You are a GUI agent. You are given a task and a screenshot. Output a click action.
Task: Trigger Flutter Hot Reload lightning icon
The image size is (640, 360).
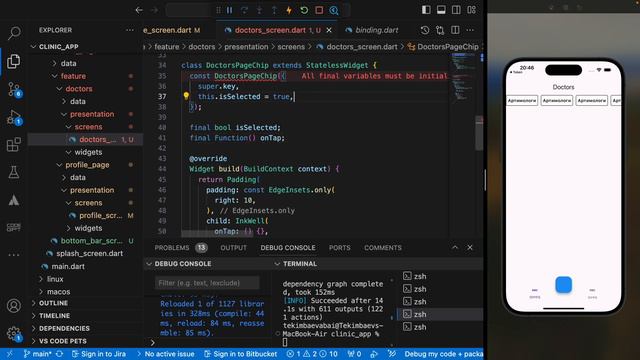[x=289, y=10]
